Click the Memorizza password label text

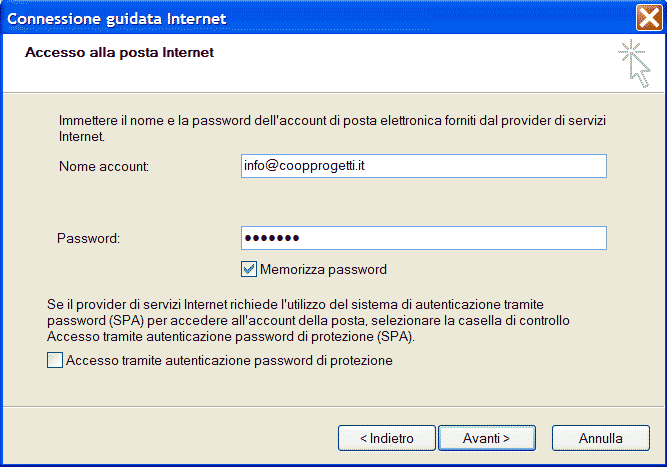(323, 270)
